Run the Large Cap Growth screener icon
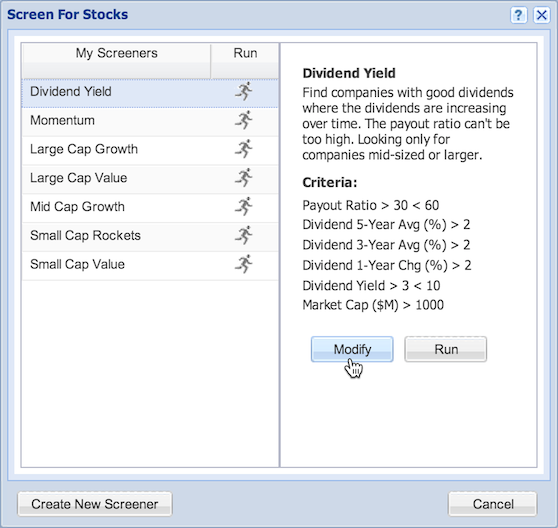The width and height of the screenshot is (558, 528). pos(244,149)
